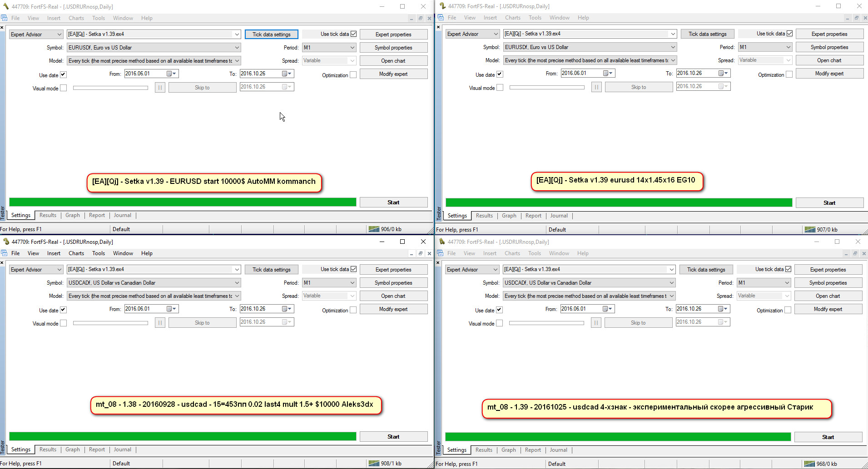Screen dimensions: 868x469
Task: Minimize inner chart window in bottom-left MDI controls
Action: (x=411, y=253)
